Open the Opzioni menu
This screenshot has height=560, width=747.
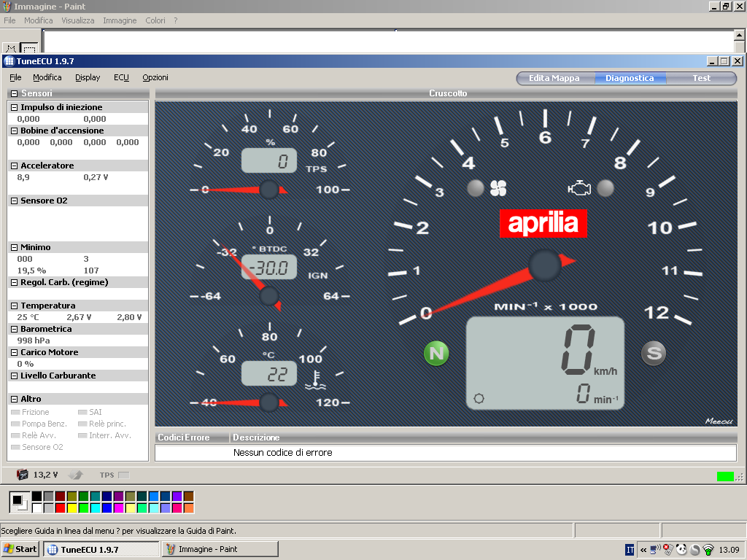click(x=155, y=77)
